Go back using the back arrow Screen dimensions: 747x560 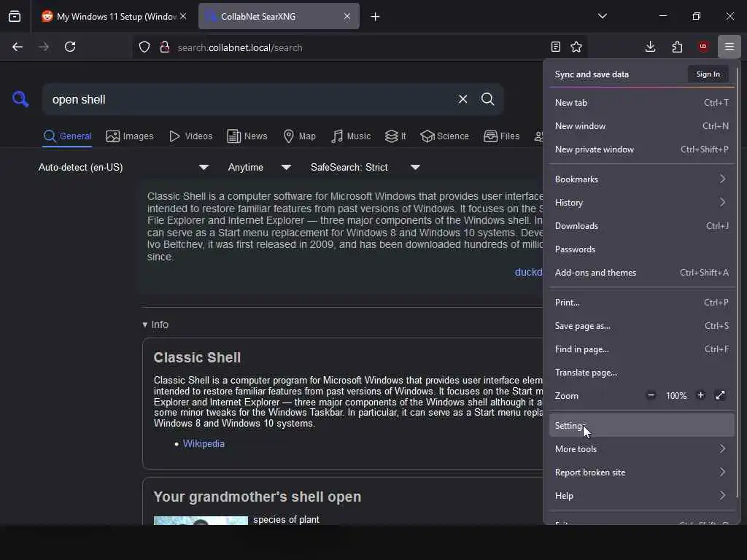coord(18,47)
